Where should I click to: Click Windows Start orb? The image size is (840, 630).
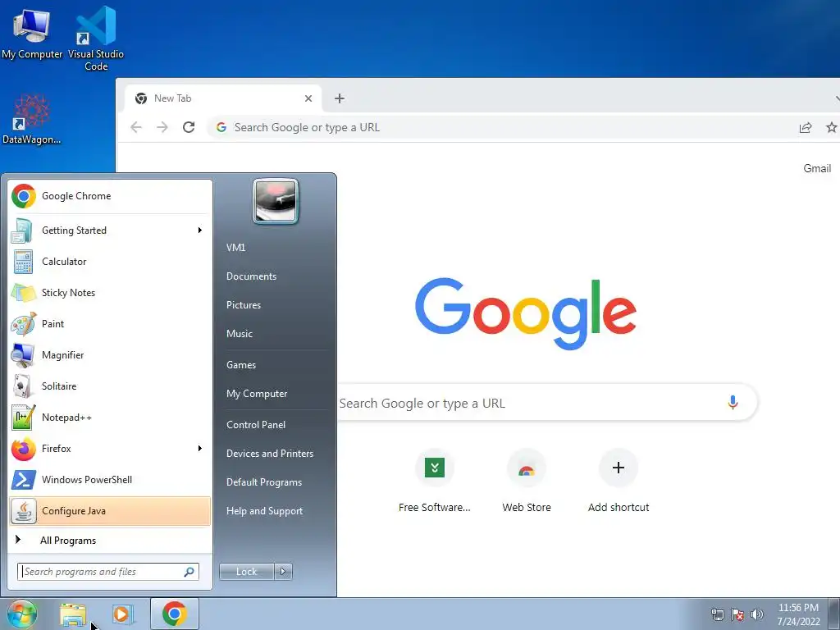click(22, 614)
